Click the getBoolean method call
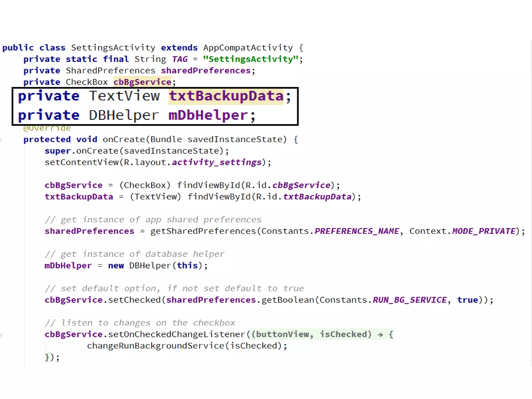Viewport: 532px width, 399px height. coord(288,300)
